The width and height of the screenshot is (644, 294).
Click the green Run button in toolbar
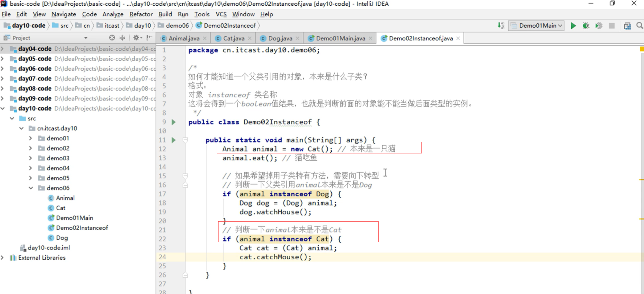pyautogui.click(x=573, y=26)
